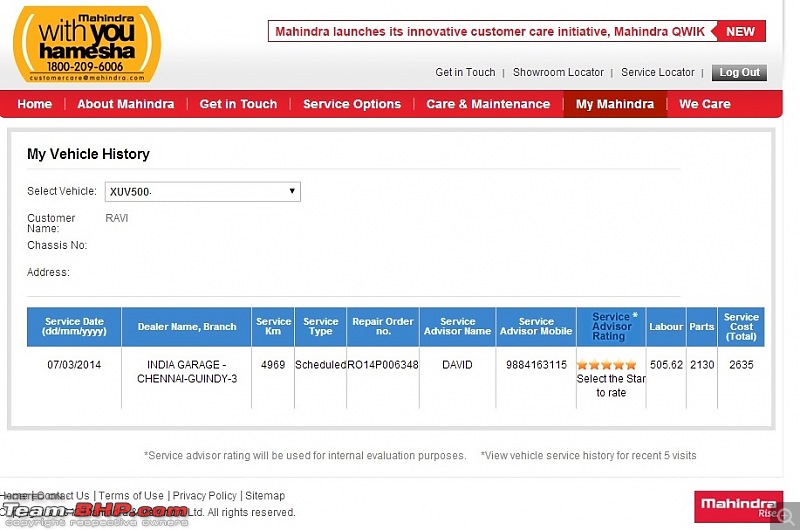Screen dimensions: 800x530
Task: Open the Service Options menu
Action: click(x=352, y=104)
